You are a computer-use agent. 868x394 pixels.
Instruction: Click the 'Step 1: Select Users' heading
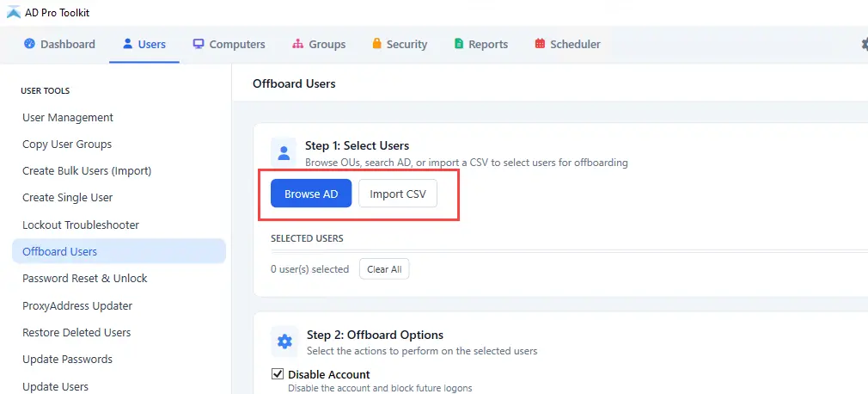(357, 145)
